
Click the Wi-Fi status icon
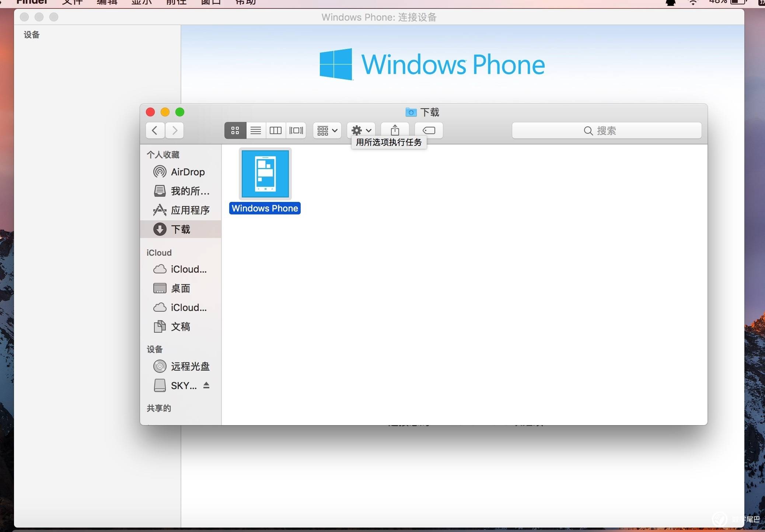(693, 2)
